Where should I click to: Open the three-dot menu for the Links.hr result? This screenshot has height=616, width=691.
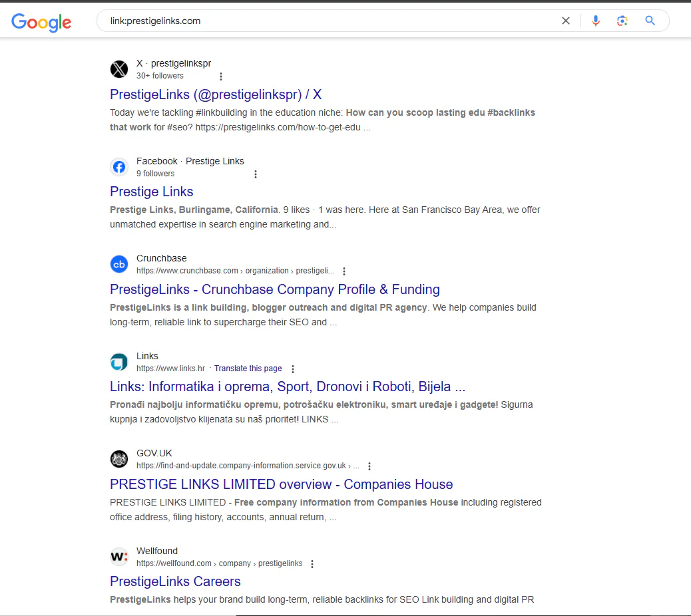click(x=293, y=369)
